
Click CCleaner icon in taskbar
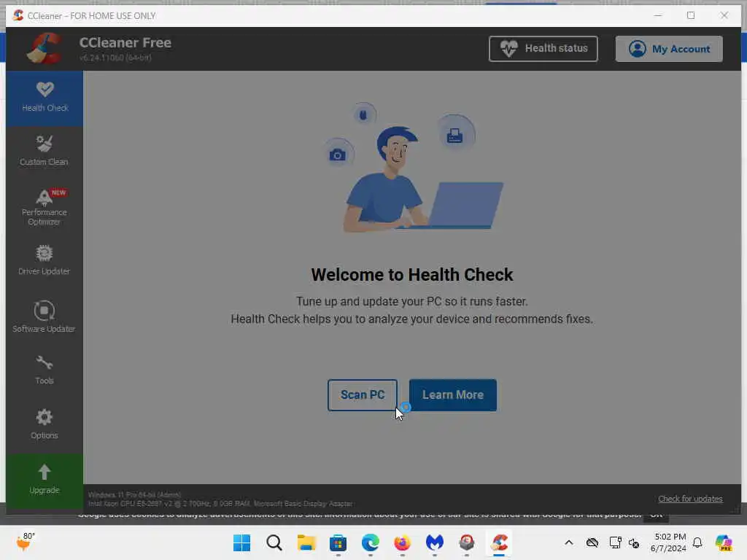pos(499,542)
